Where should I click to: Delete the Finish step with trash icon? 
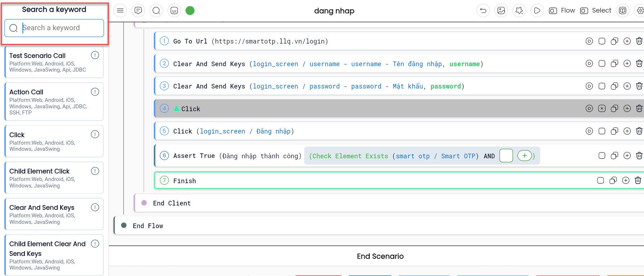coord(638,181)
